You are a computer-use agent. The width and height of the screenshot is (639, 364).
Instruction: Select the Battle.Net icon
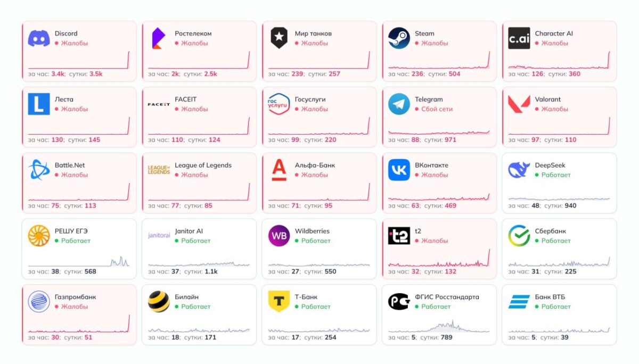[38, 169]
